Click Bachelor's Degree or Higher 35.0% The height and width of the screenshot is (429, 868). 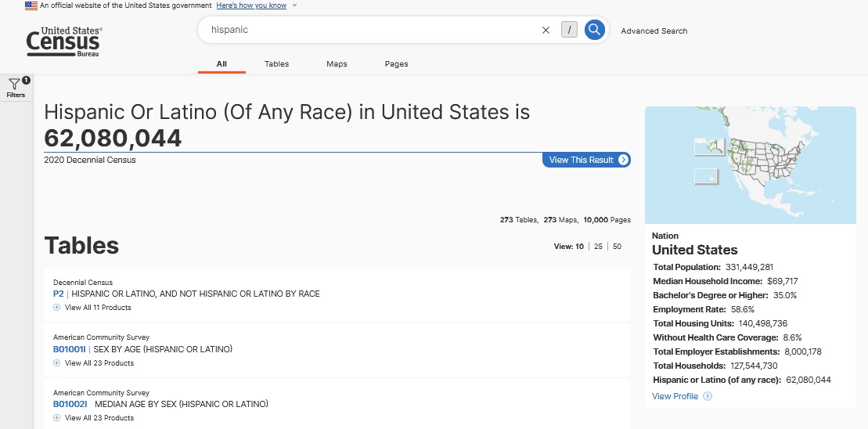click(725, 295)
